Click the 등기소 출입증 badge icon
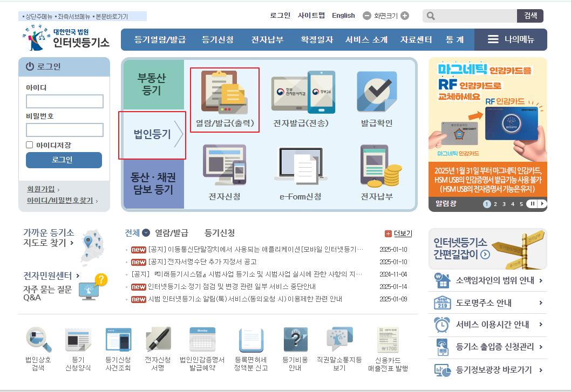 click(x=442, y=347)
